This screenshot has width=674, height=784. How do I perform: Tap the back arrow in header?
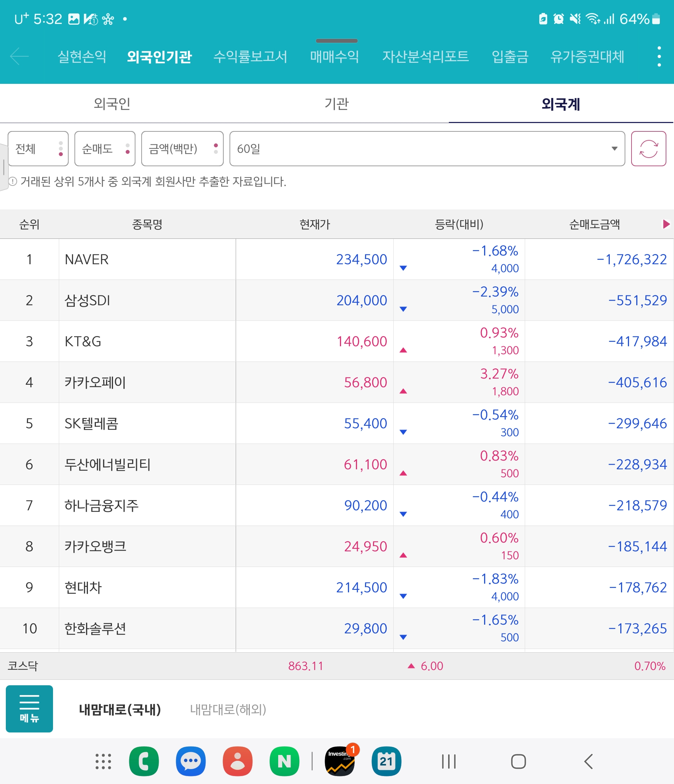(19, 57)
